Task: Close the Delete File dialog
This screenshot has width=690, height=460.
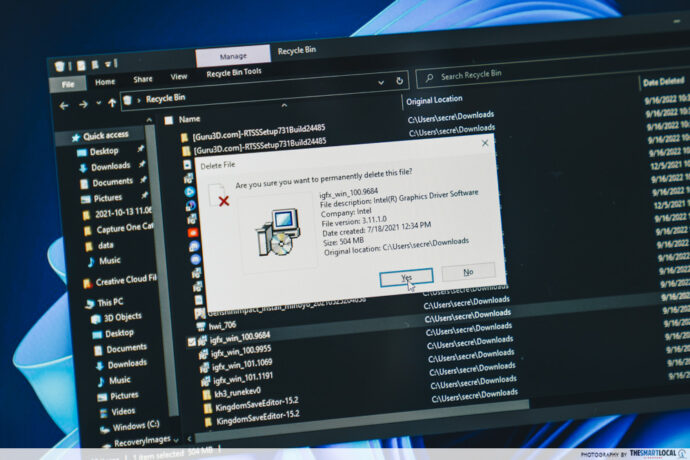Action: (x=485, y=143)
